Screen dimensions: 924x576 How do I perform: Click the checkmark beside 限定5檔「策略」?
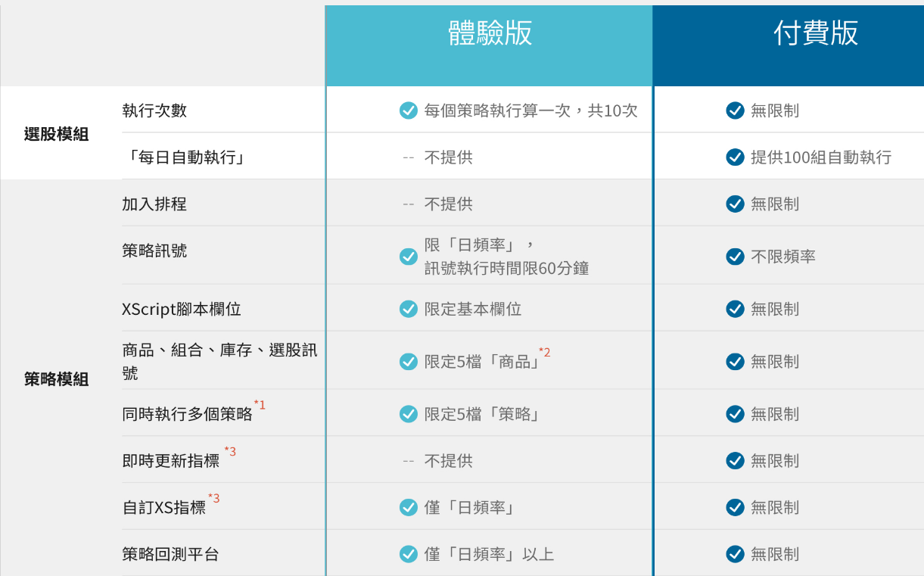408,414
